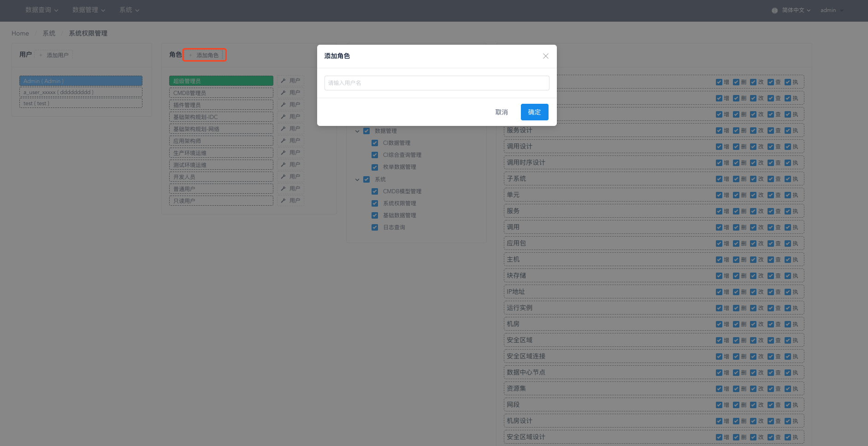868x446 pixels.
Task: Select the CMDB管理员 role
Action: pyautogui.click(x=221, y=93)
